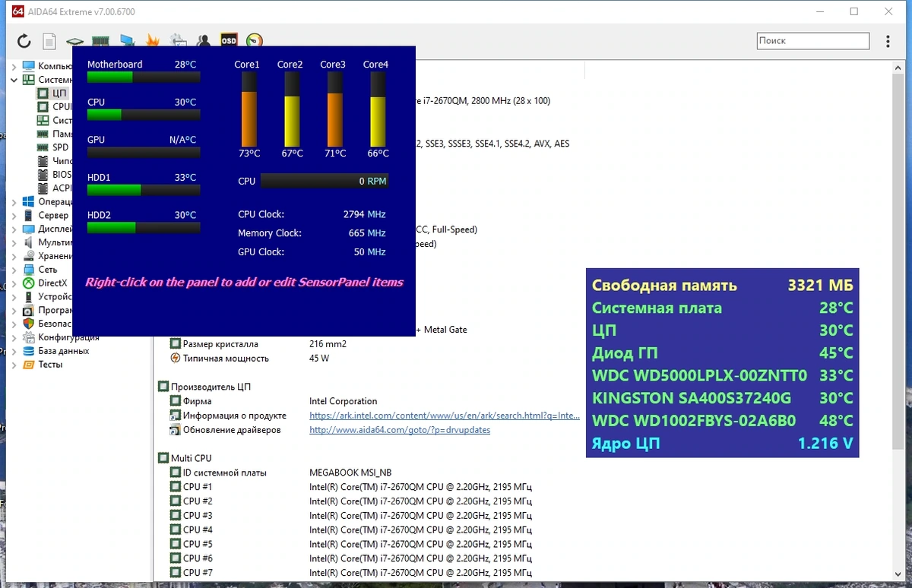Click WDC WD1002FBYS-02A6B0 row in OSD
This screenshot has width=912, height=588.
(x=723, y=420)
